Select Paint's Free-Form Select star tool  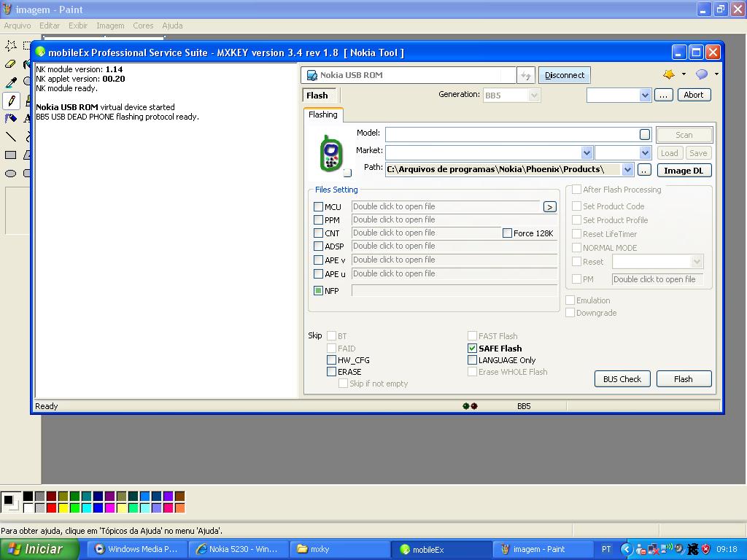11,46
